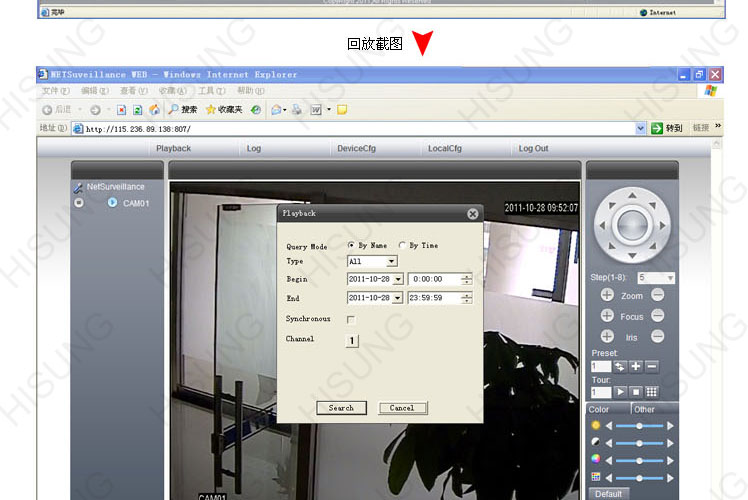Viewport: 748px width, 500px height.
Task: Start the tour with the play icon
Action: pos(620,392)
